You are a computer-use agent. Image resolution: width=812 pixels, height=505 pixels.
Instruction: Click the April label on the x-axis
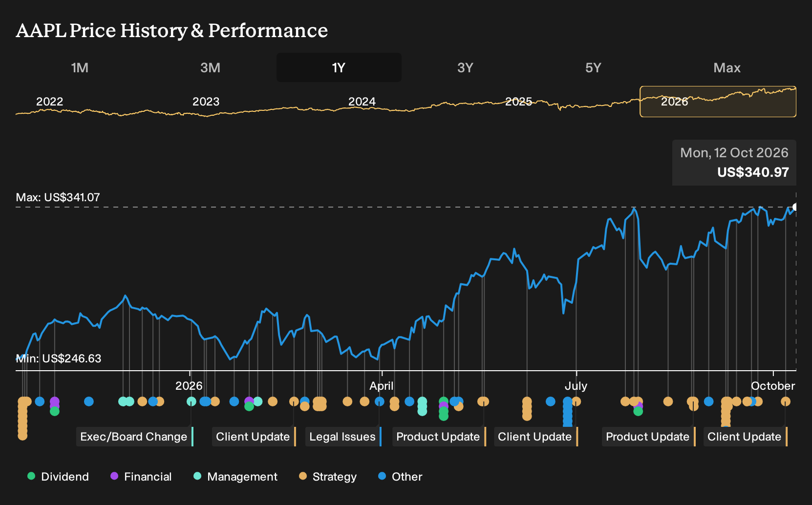[381, 386]
